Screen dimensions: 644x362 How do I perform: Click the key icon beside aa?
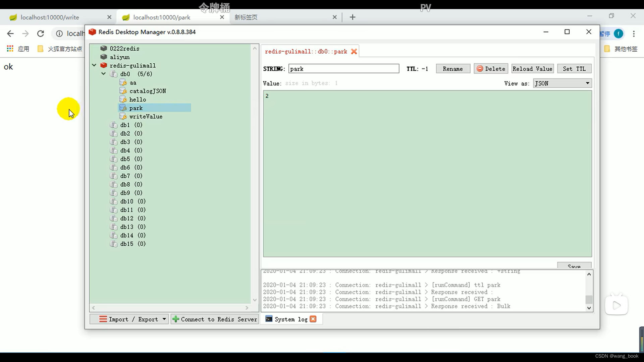(x=123, y=82)
